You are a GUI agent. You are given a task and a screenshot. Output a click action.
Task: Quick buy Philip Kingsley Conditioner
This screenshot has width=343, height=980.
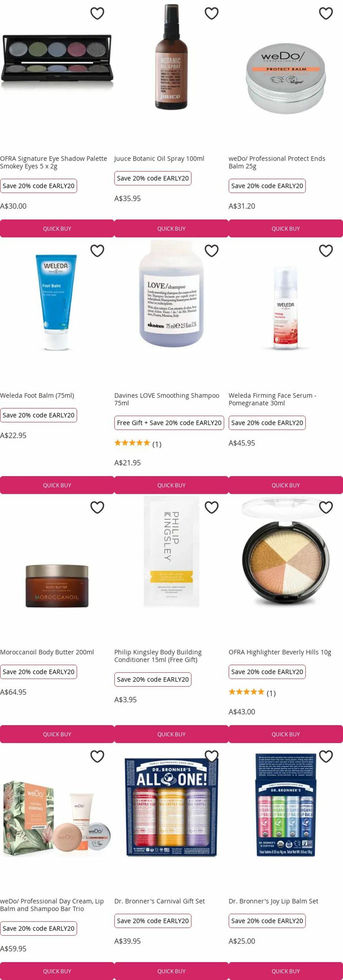tap(171, 734)
